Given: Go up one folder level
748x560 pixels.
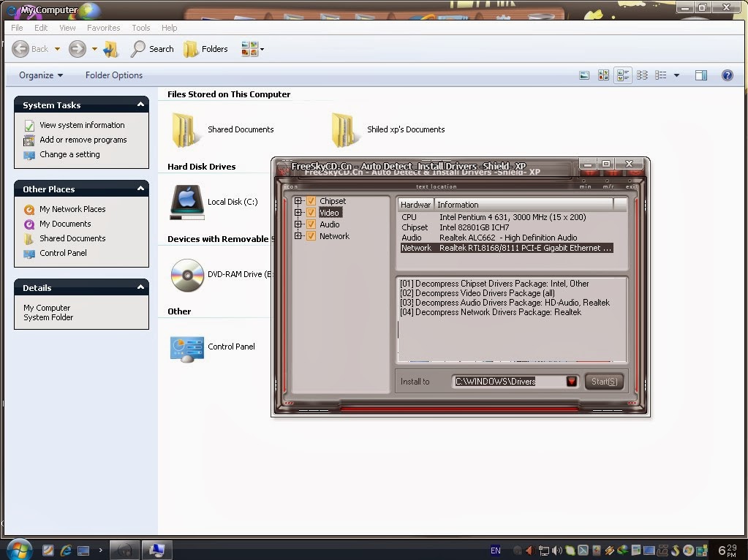Looking at the screenshot, I should click(x=110, y=49).
